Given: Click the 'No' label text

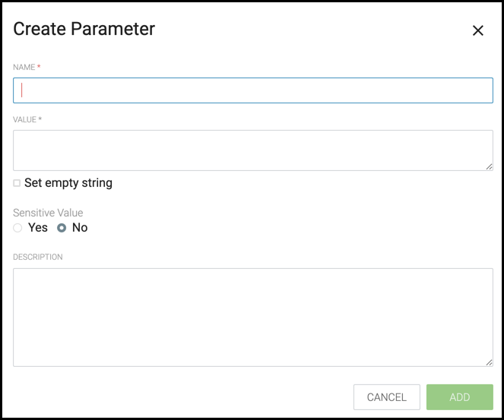Looking at the screenshot, I should click(x=80, y=228).
